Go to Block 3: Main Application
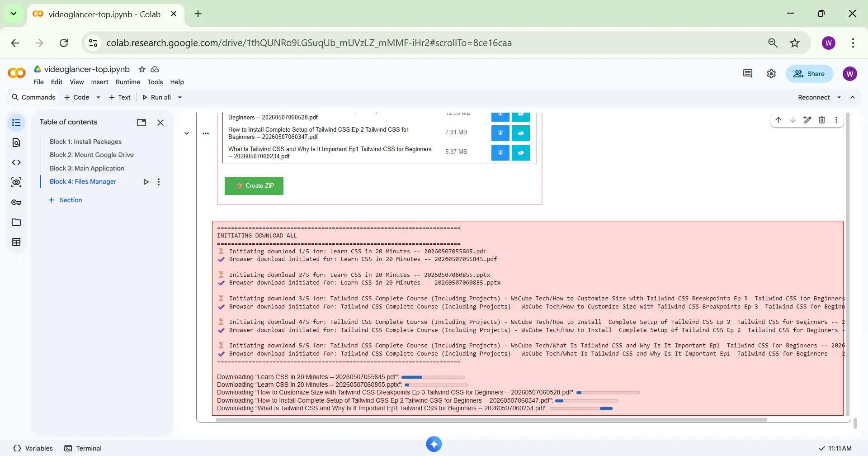Screen dimensions: 868x456 [x=87, y=168]
